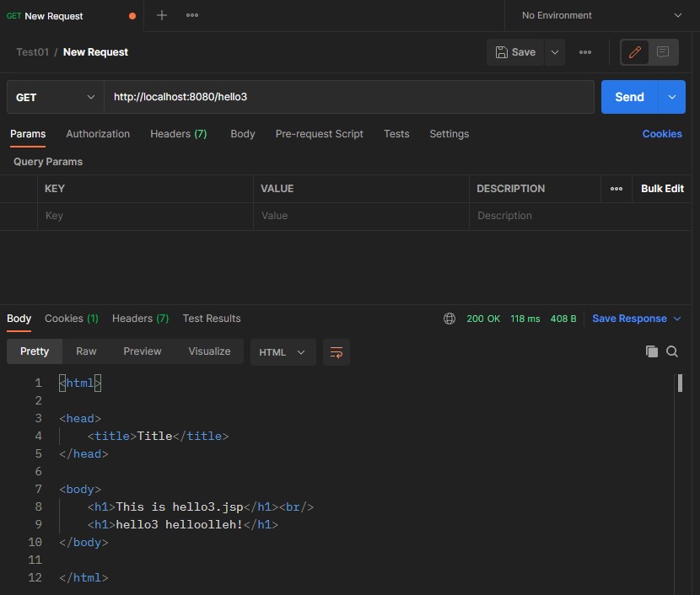Select the Raw response view tab
Image resolution: width=700 pixels, height=595 pixels.
point(86,351)
